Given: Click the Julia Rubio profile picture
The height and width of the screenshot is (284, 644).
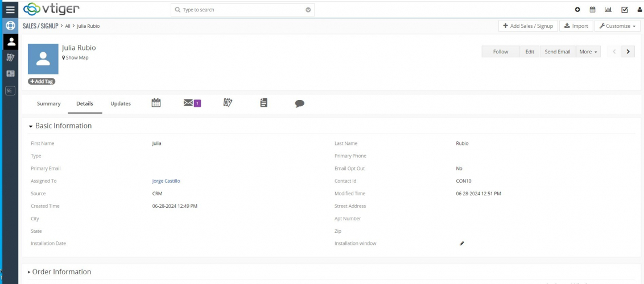Looking at the screenshot, I should click(43, 59).
